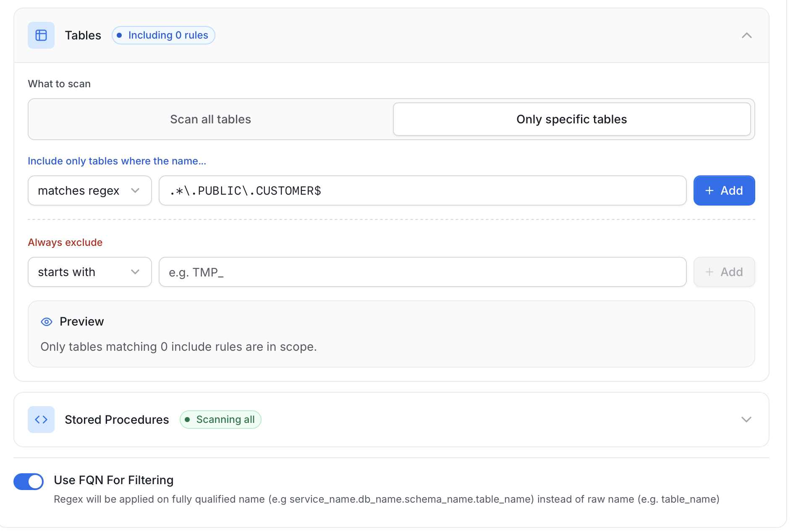Click the Preview heading text
The image size is (801, 532).
pos(82,321)
